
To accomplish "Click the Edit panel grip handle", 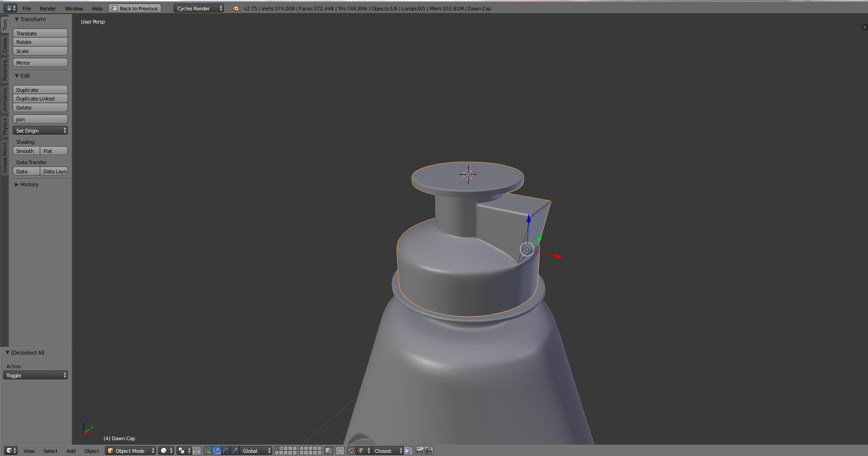I will coord(64,76).
